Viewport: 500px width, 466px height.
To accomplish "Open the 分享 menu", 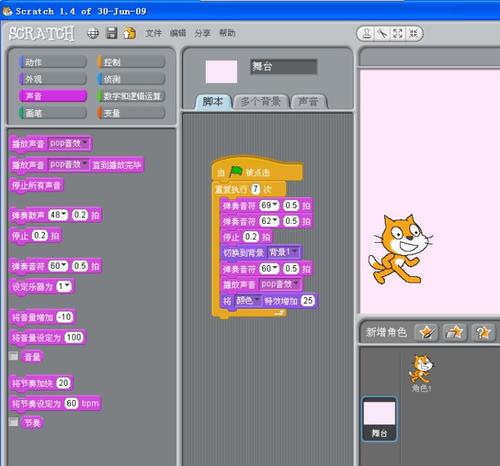I will [202, 33].
